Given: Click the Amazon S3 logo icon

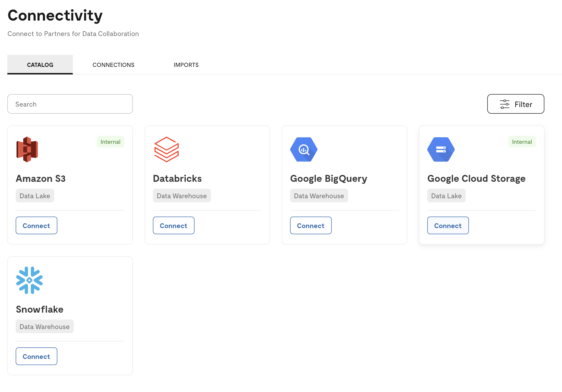Looking at the screenshot, I should coord(27,149).
